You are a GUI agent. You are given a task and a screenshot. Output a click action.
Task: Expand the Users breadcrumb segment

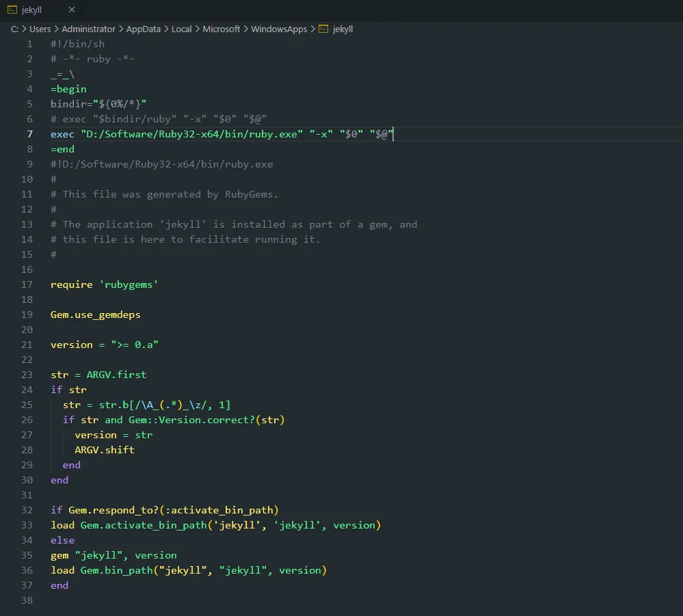click(40, 29)
